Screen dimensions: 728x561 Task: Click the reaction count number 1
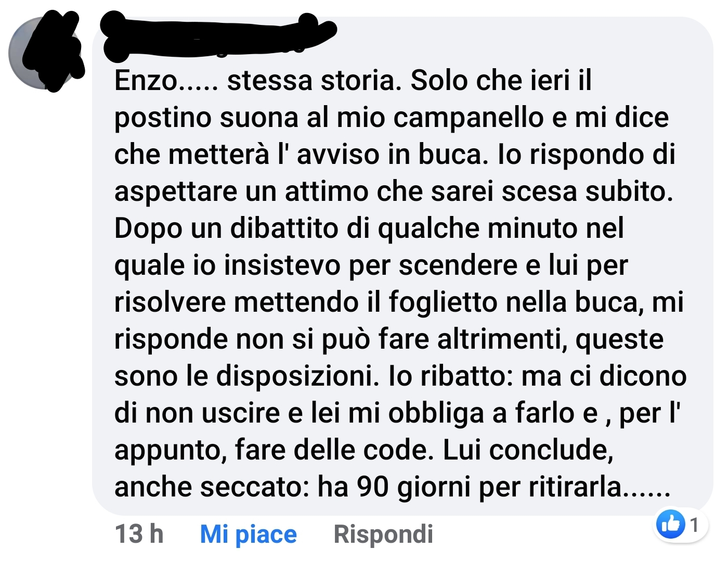pos(695,525)
